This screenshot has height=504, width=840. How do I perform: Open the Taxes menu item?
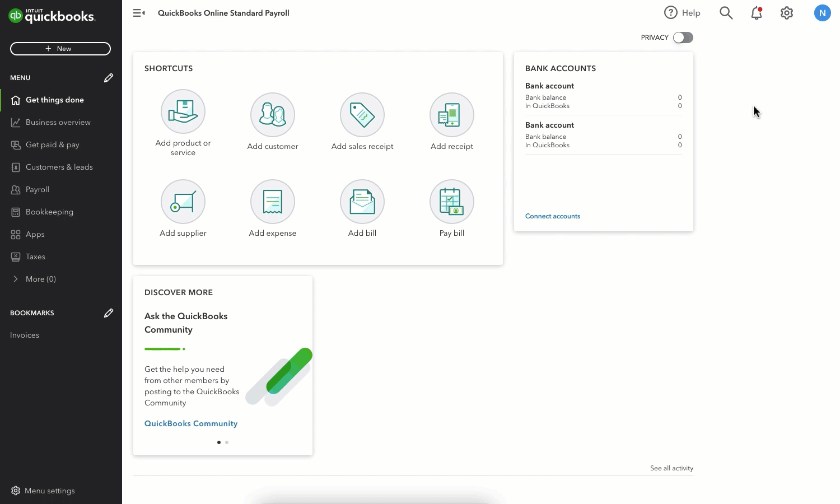[x=61, y=256]
